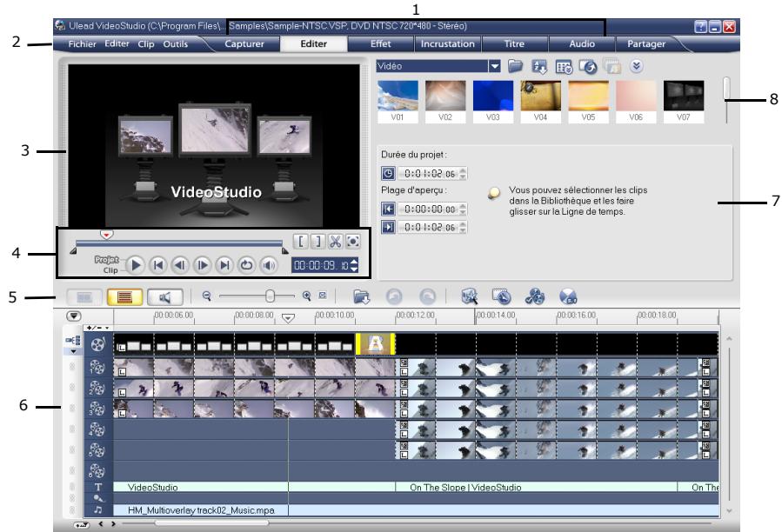The image size is (782, 532).
Task: Click the project duration clock button
Action: point(388,174)
